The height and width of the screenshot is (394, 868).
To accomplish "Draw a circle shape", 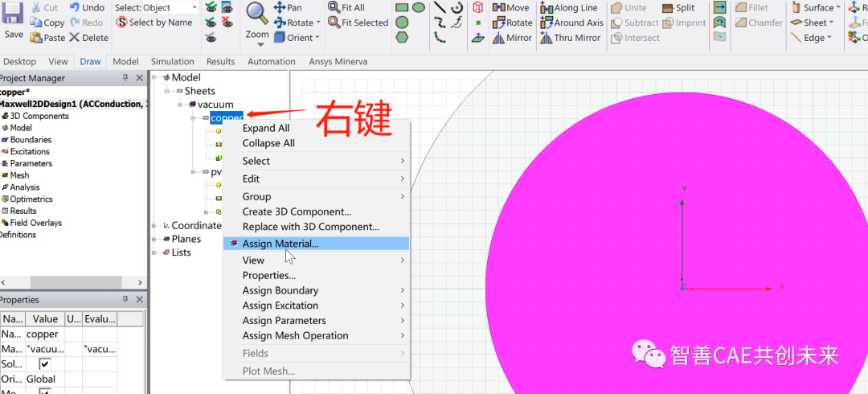I will 402,23.
